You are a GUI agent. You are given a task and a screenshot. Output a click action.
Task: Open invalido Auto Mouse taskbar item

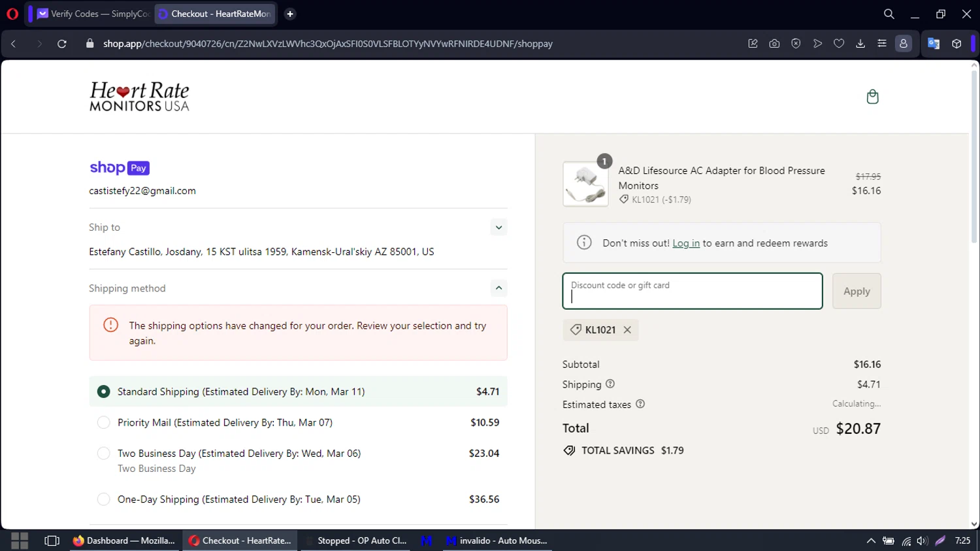pyautogui.click(x=497, y=541)
